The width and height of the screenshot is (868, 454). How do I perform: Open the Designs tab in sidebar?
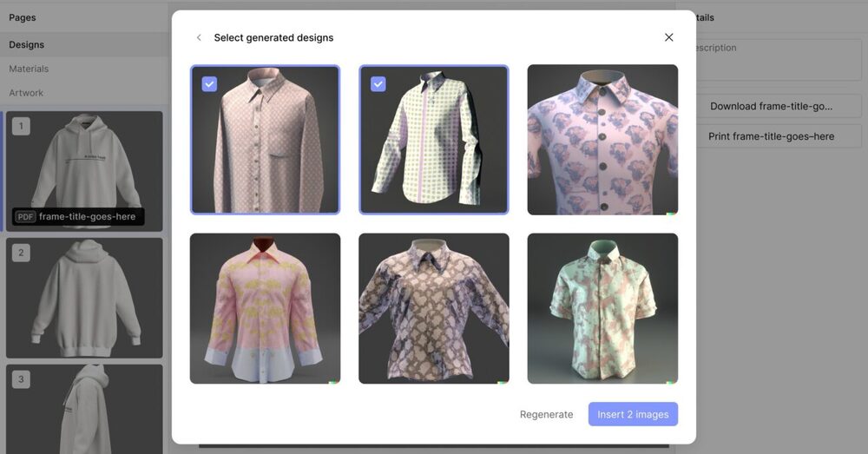[27, 45]
